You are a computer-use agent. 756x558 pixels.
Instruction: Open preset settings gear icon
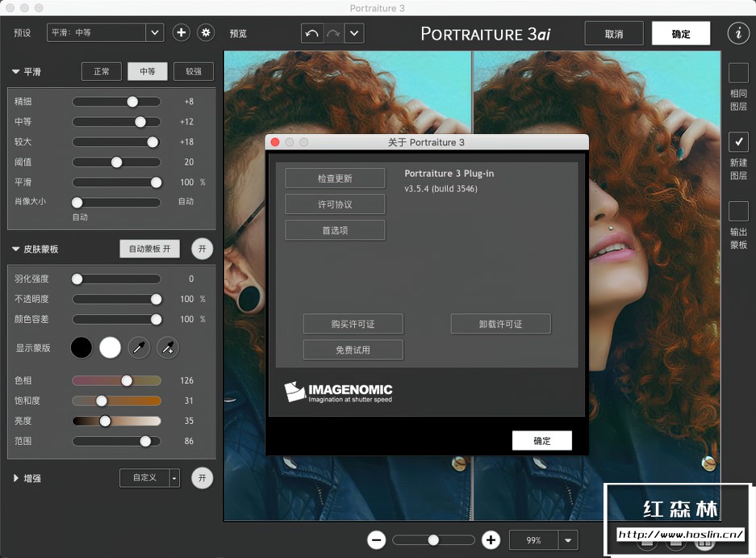(x=206, y=32)
